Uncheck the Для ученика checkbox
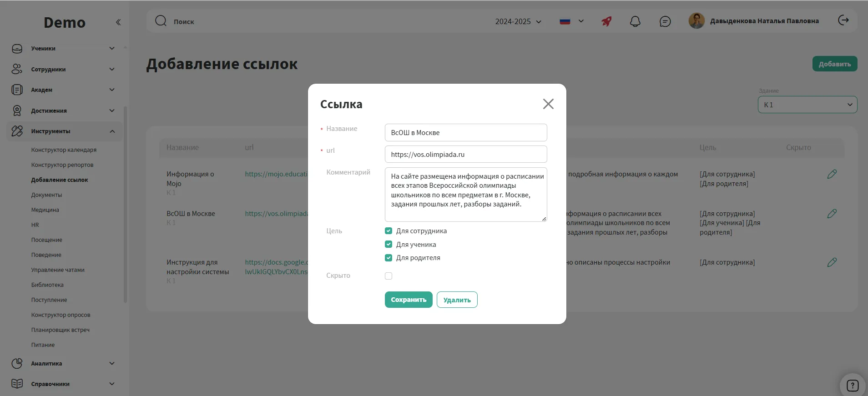Image resolution: width=868 pixels, height=396 pixels. (x=389, y=245)
